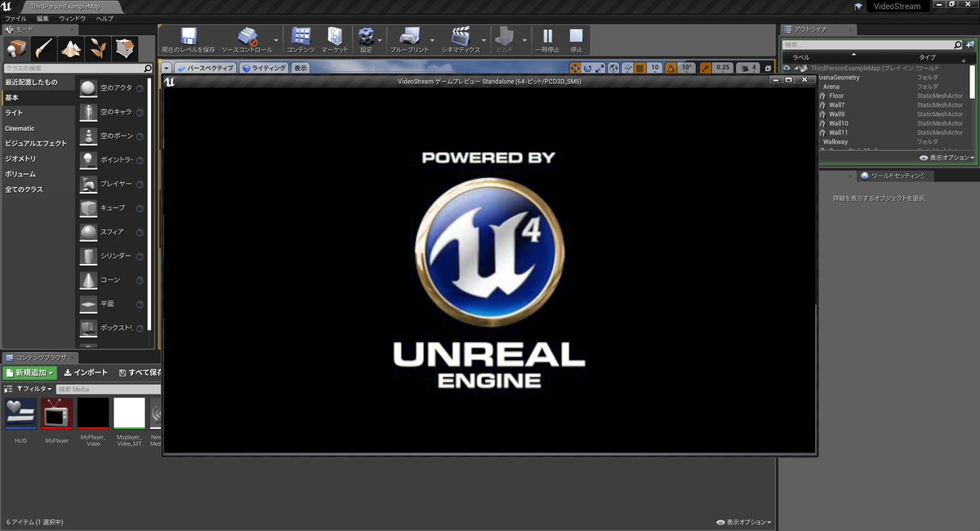
Task: Switch to ThirdPersonExampleMap tab
Action: tap(65, 6)
